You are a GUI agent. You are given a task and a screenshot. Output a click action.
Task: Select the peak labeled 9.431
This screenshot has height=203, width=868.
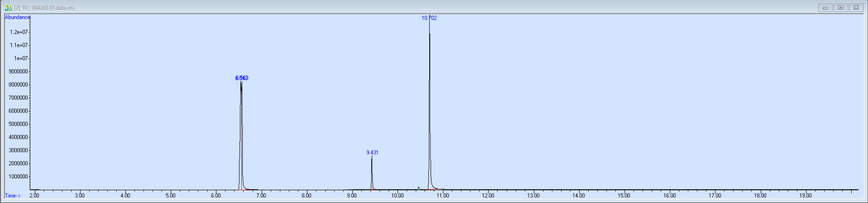[372, 153]
